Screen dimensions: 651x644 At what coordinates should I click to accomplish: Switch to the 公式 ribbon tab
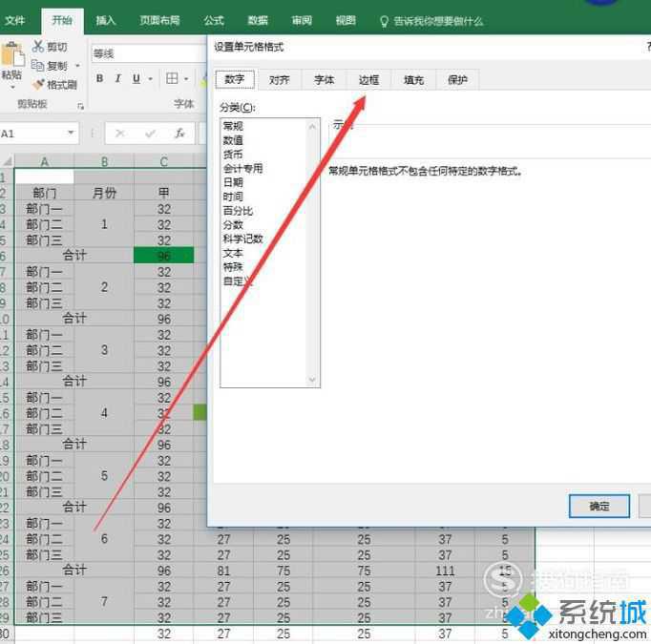(x=214, y=20)
